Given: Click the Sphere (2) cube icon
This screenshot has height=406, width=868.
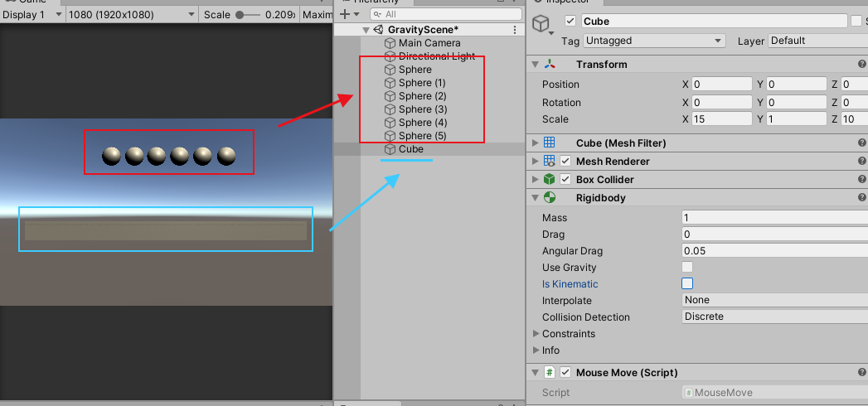Looking at the screenshot, I should 390,96.
